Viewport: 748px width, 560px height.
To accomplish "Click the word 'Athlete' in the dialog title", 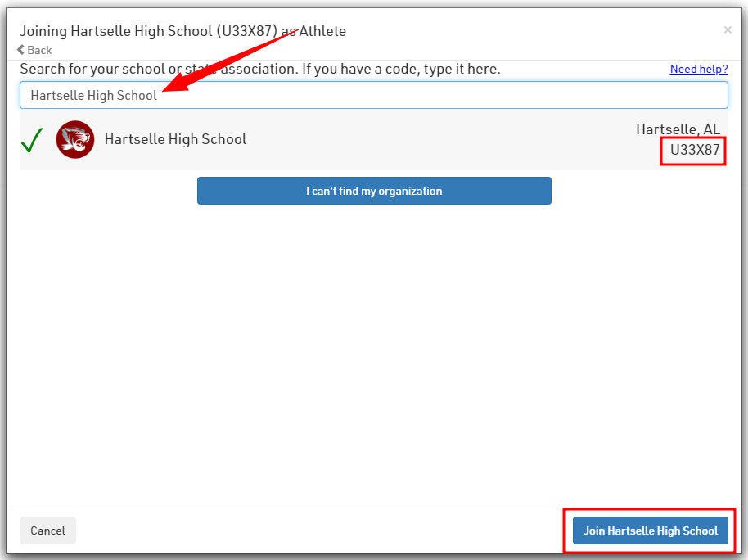I will click(322, 31).
